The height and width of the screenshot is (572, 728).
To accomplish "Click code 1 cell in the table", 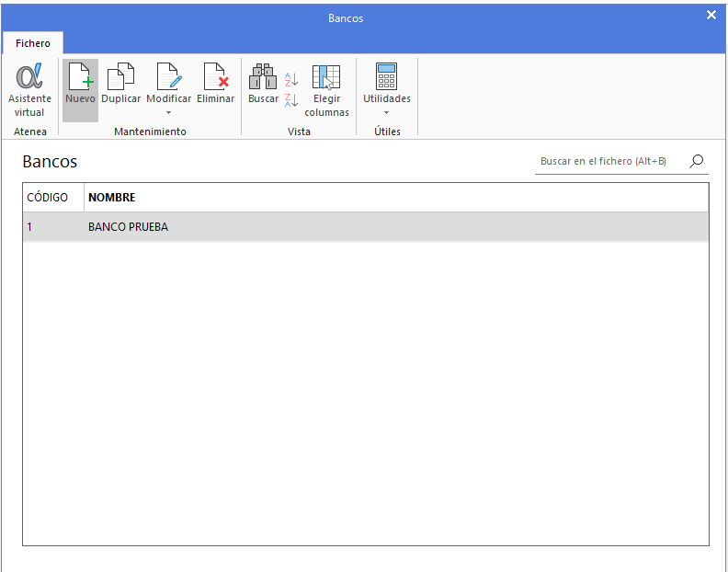I will point(53,227).
